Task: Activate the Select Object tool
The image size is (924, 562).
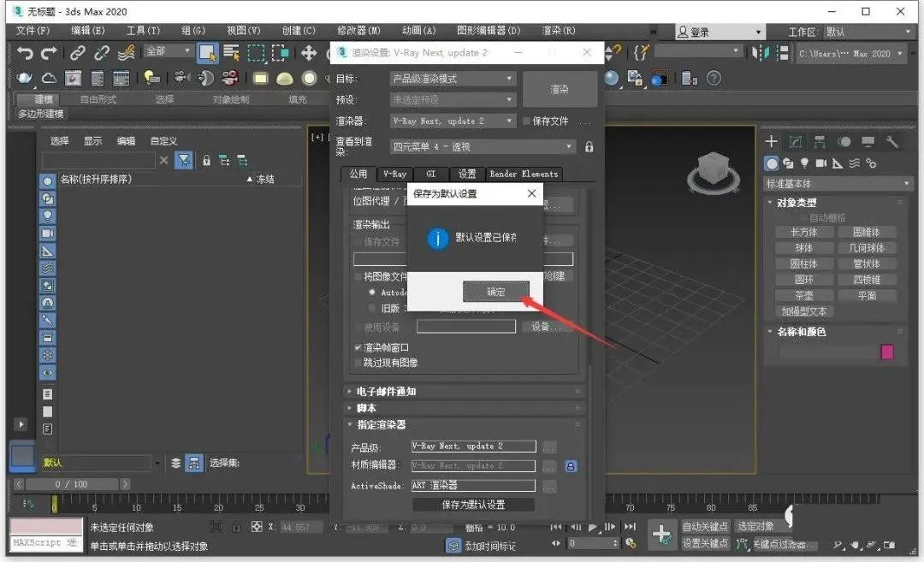Action: pyautogui.click(x=207, y=53)
